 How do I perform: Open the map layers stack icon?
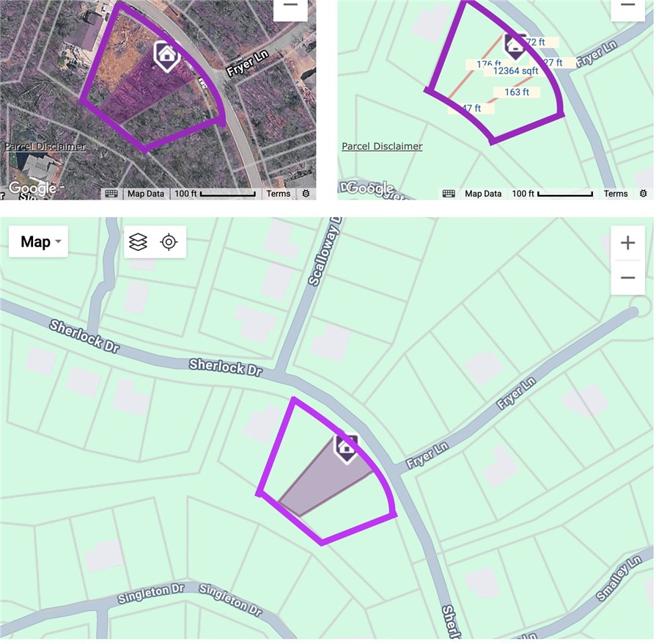pyautogui.click(x=138, y=243)
